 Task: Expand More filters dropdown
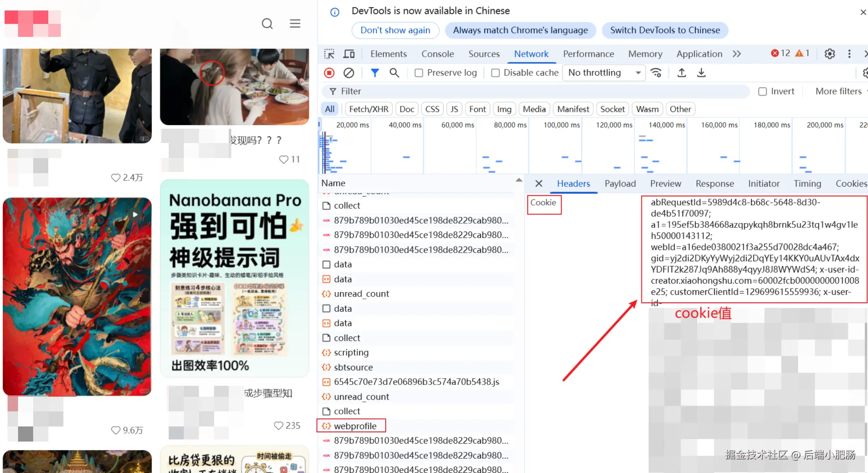[839, 91]
